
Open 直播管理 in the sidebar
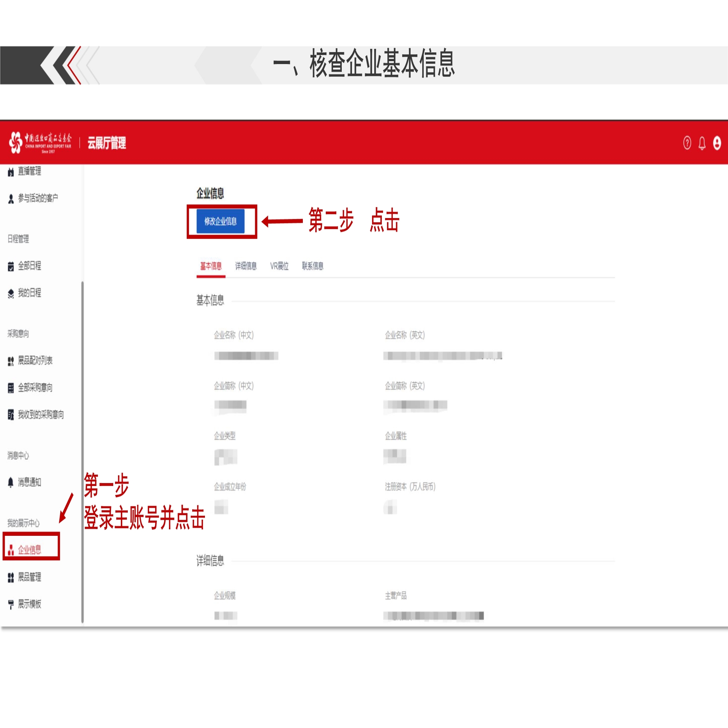[30, 171]
